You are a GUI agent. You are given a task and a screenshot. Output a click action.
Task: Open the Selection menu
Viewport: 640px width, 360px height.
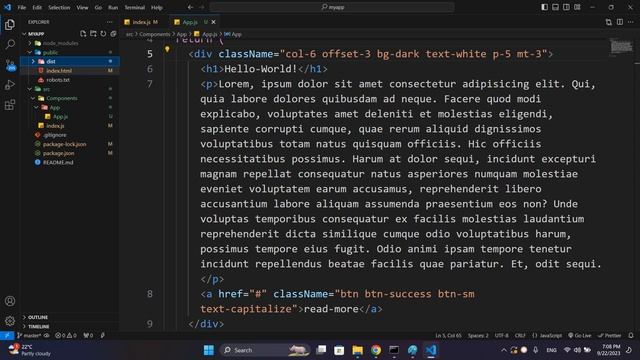[x=59, y=7]
